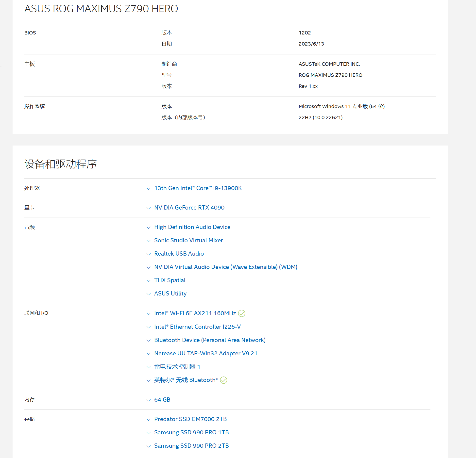Expand chevron beside 64 GB memory

click(x=148, y=400)
